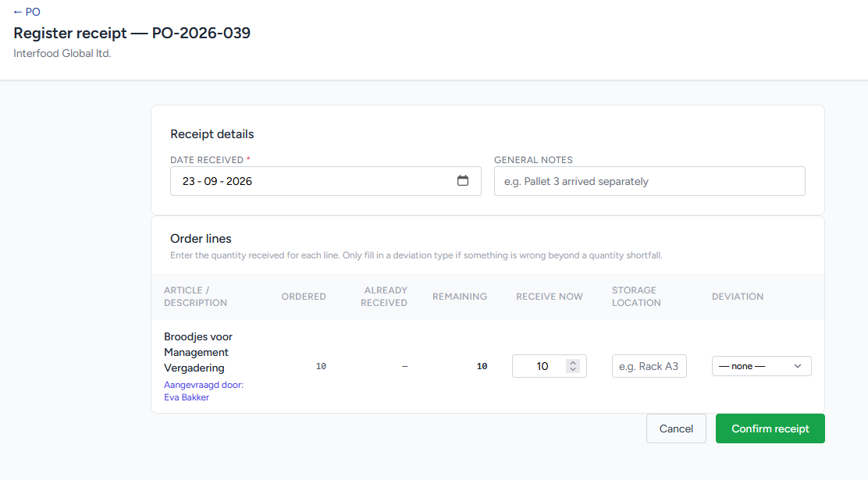Click the Receipt details section title
The image size is (868, 480).
click(x=212, y=134)
